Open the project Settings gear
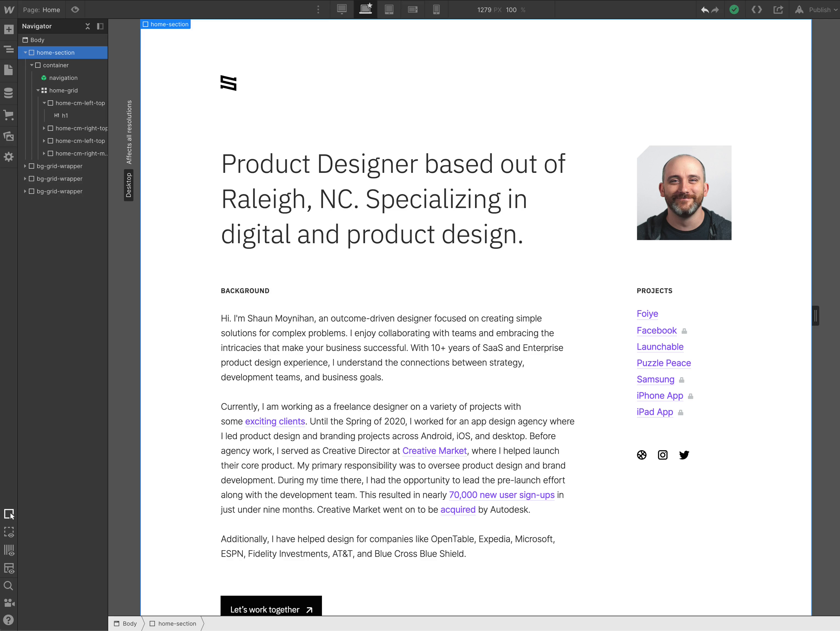 tap(9, 156)
